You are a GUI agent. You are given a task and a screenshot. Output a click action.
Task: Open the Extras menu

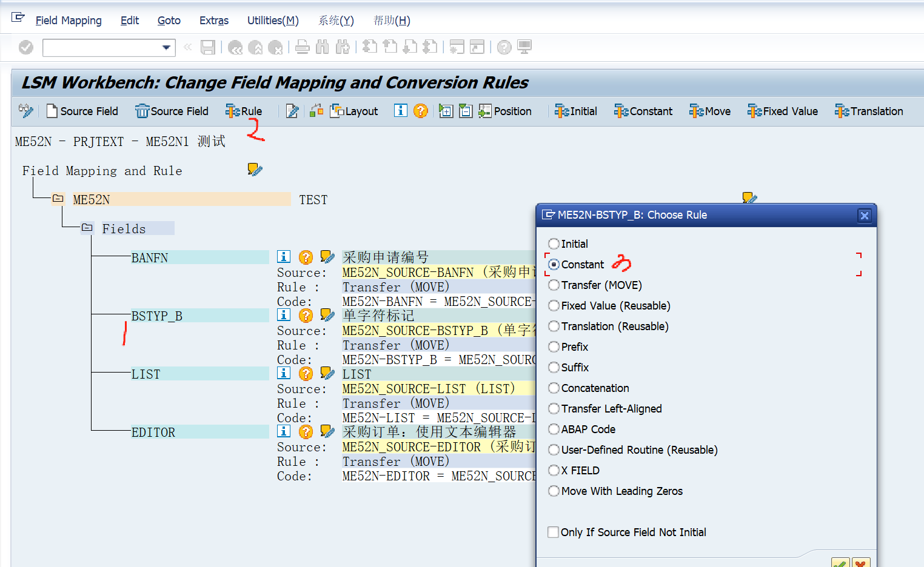[214, 21]
